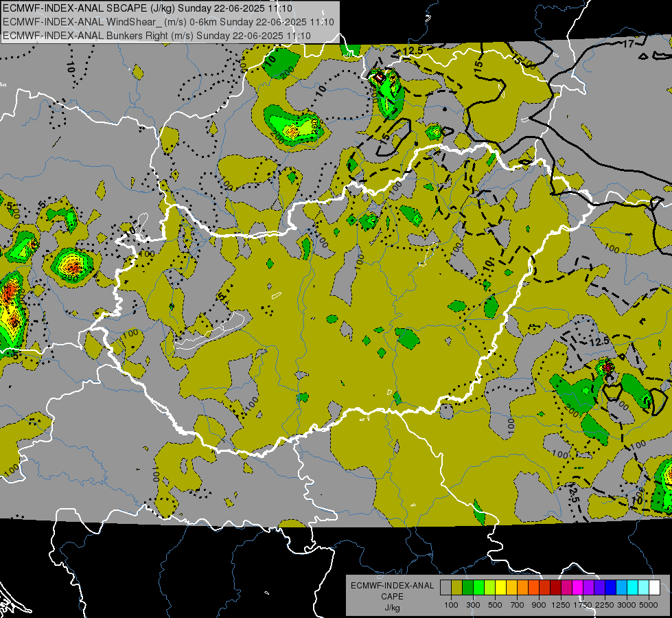Viewport: 672px width, 618px height.
Task: Click the legend tick label 5000
Action: click(x=649, y=605)
